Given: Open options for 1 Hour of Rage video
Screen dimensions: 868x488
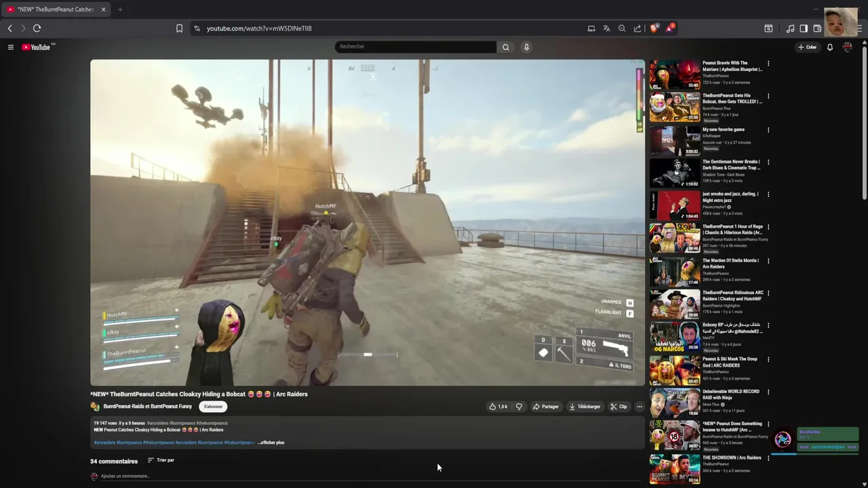Looking at the screenshot, I should coord(768,227).
